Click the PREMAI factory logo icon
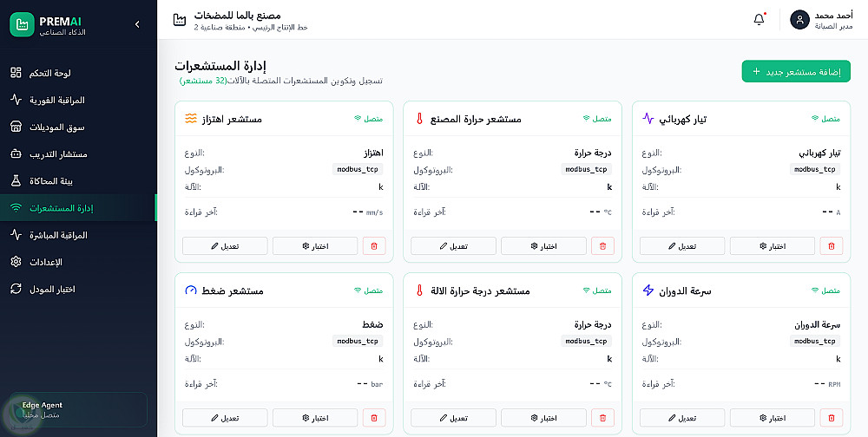This screenshot has height=437, width=868. pyautogui.click(x=23, y=24)
